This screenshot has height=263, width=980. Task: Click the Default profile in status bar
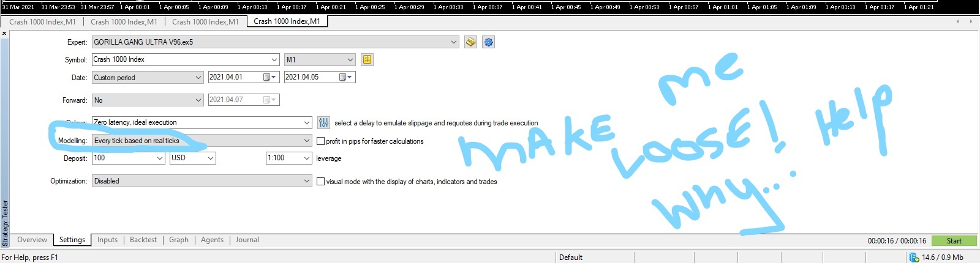(x=571, y=257)
